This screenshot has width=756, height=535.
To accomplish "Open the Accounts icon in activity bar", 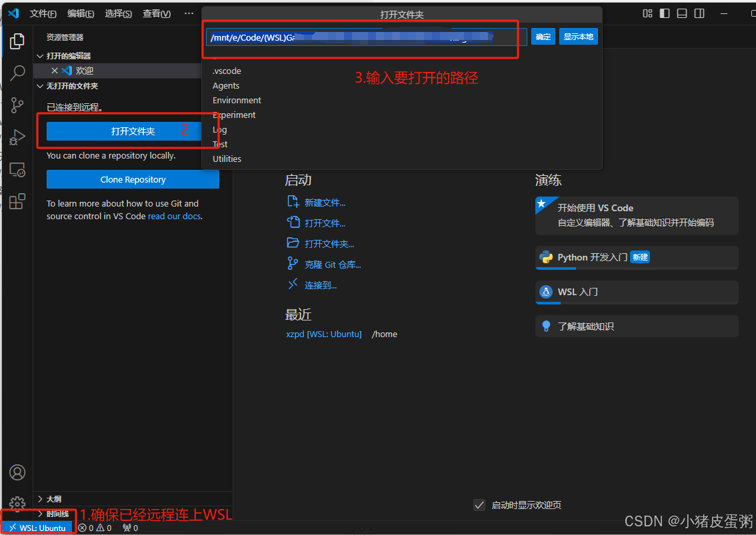I will coord(17,472).
